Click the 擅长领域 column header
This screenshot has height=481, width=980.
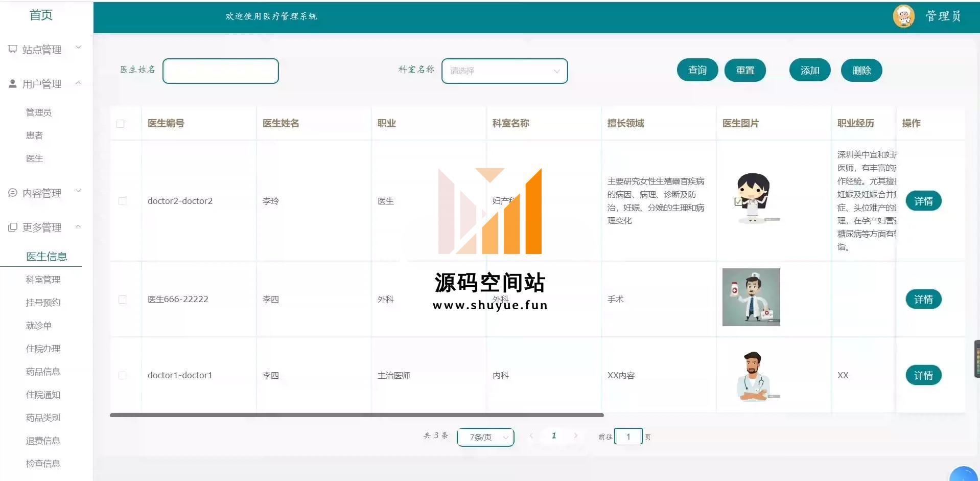(x=626, y=123)
